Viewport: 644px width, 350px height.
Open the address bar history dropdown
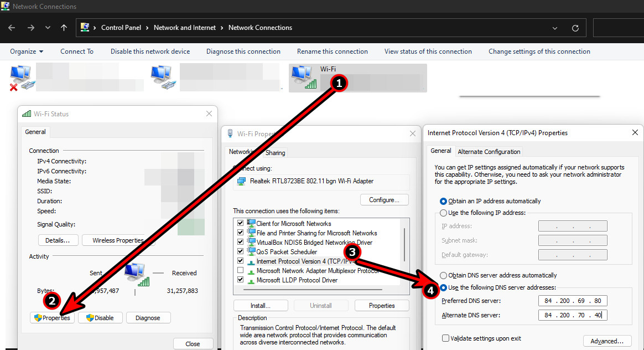[x=555, y=27]
